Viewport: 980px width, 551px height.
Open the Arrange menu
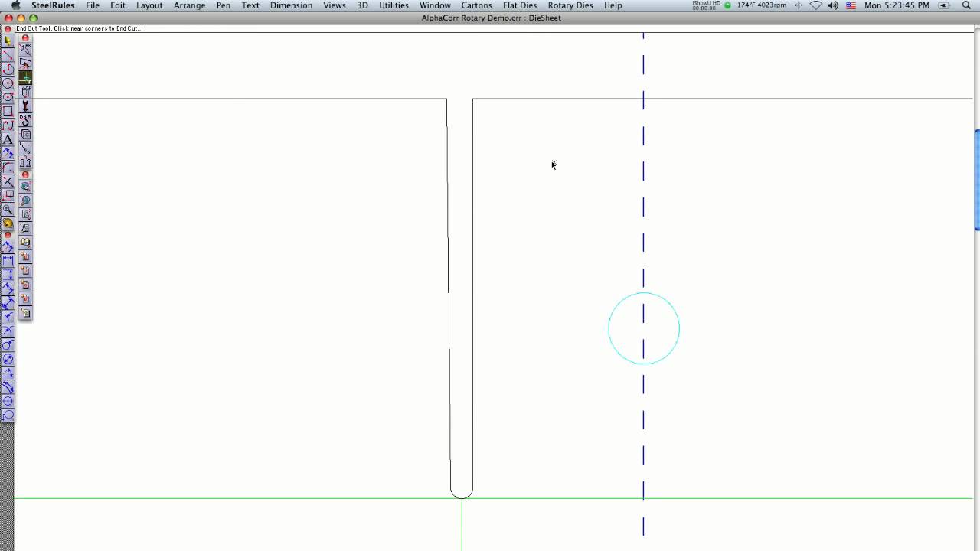189,5
